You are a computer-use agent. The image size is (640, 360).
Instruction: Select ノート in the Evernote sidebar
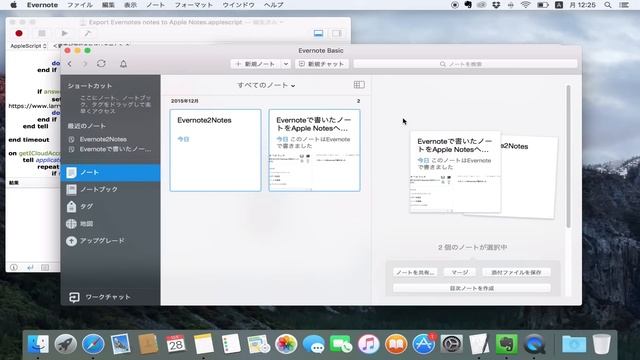tap(110, 173)
